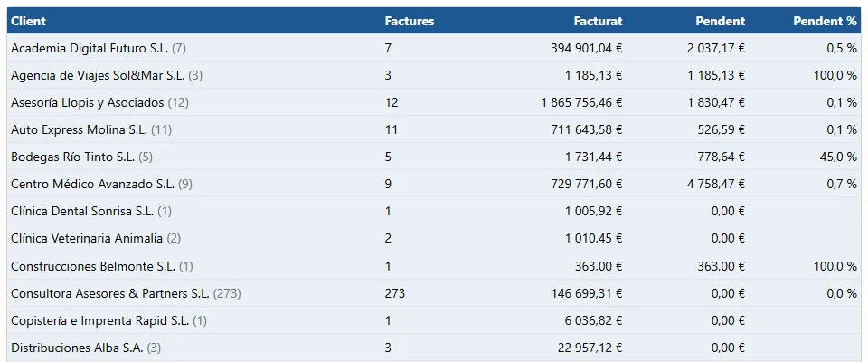The image size is (868, 362).
Task: Click pending amount 4 758,47 €
Action: 716,184
